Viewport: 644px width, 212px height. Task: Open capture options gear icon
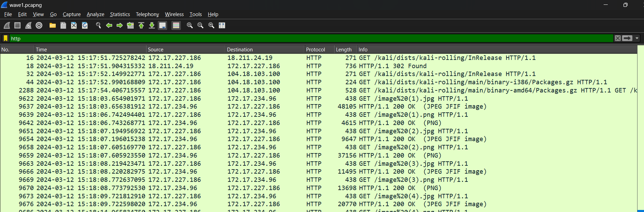[39, 25]
